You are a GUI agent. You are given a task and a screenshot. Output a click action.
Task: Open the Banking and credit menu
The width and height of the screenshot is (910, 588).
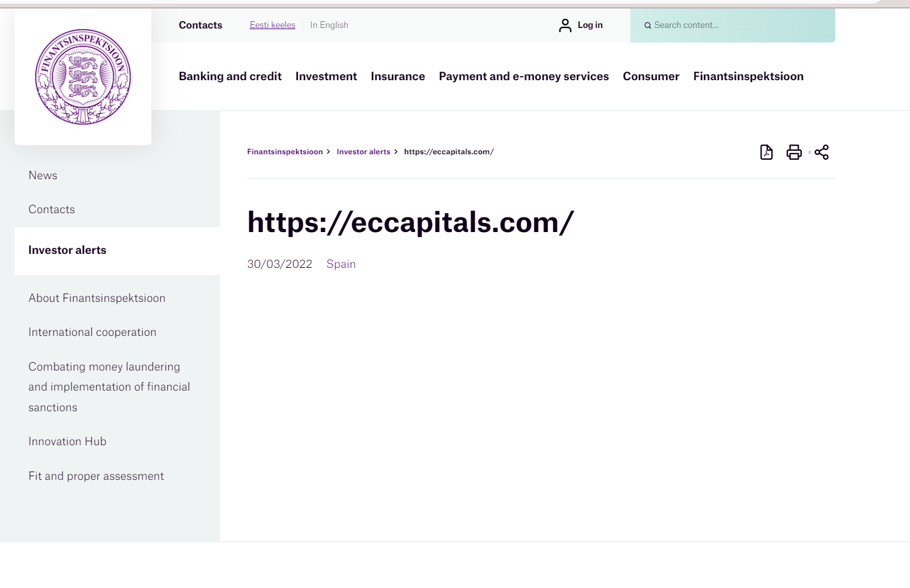pyautogui.click(x=230, y=77)
